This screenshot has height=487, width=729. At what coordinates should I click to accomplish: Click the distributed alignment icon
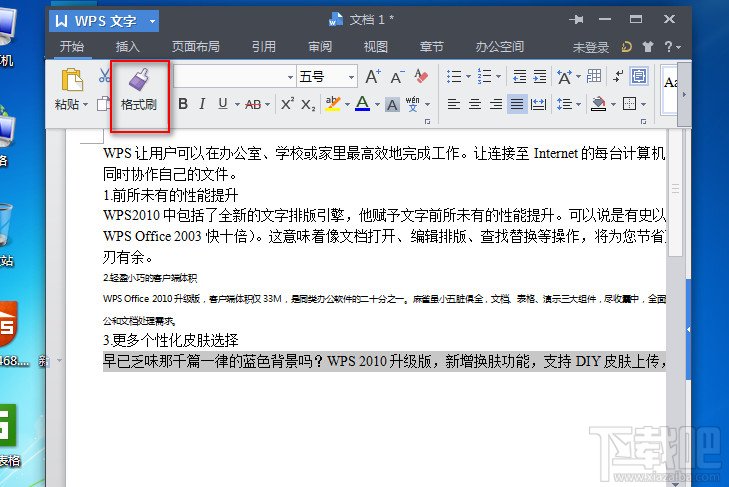(538, 104)
